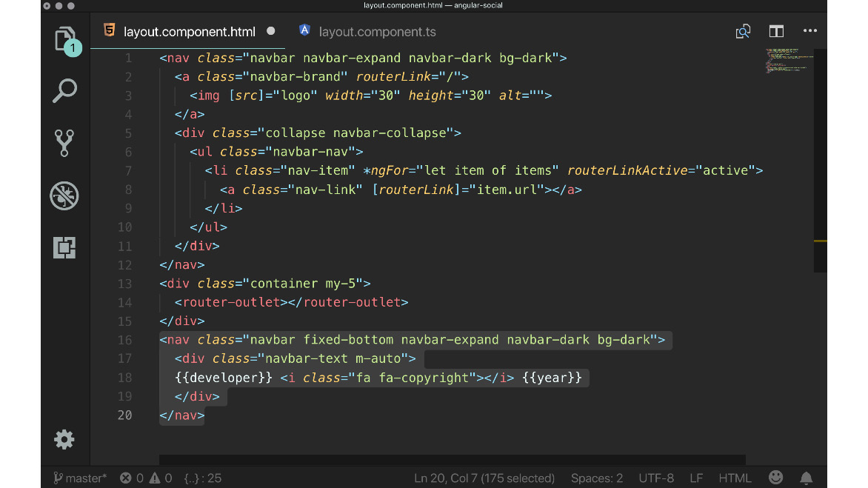Change indentation via Spaces: 2
Image resolution: width=868 pixels, height=488 pixels.
click(x=597, y=478)
